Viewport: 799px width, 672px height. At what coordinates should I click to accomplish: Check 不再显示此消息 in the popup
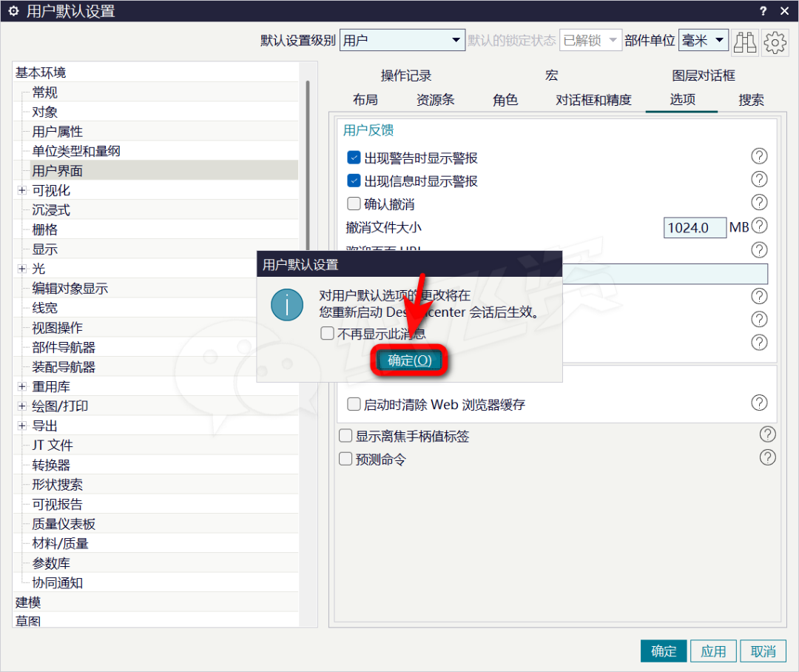pos(327,333)
